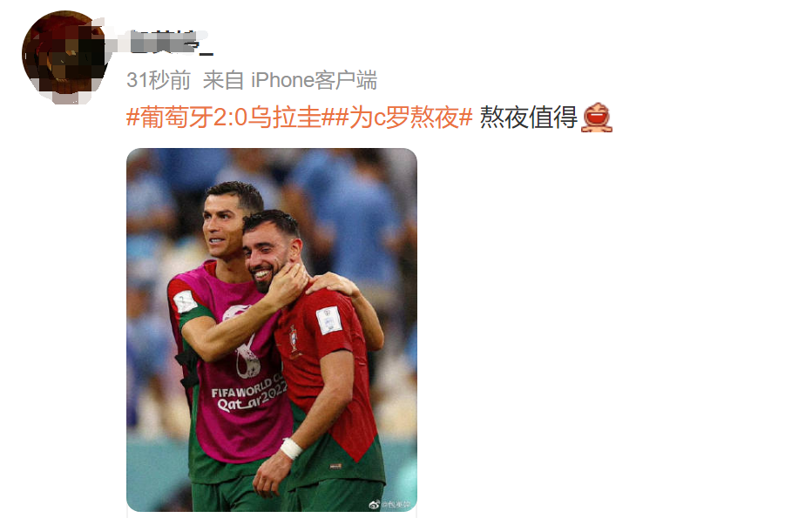Click the white World Cup patch on red jersey
The height and width of the screenshot is (518, 812).
pos(328,320)
